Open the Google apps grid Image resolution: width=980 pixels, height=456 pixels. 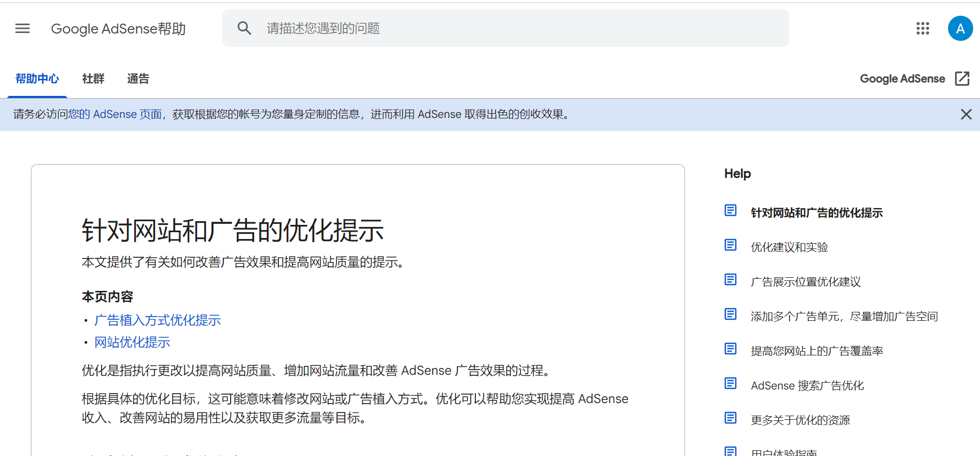point(923,28)
